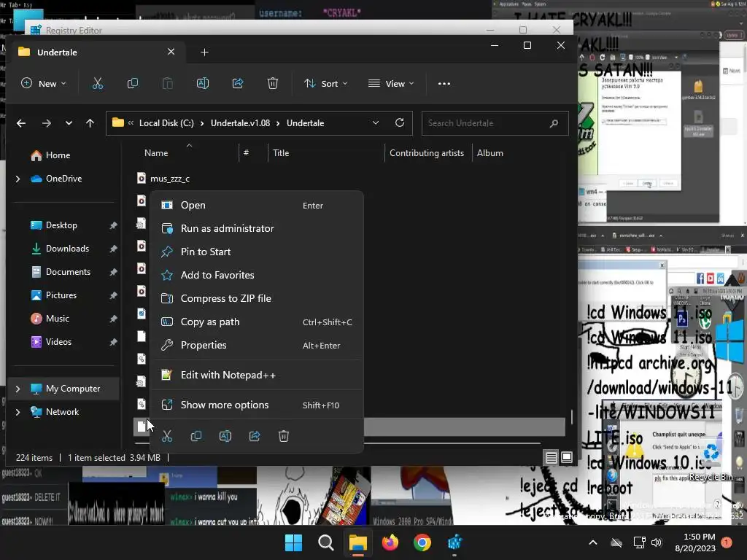Refresh the Undertale folder view
Image resolution: width=747 pixels, height=560 pixels.
[400, 122]
